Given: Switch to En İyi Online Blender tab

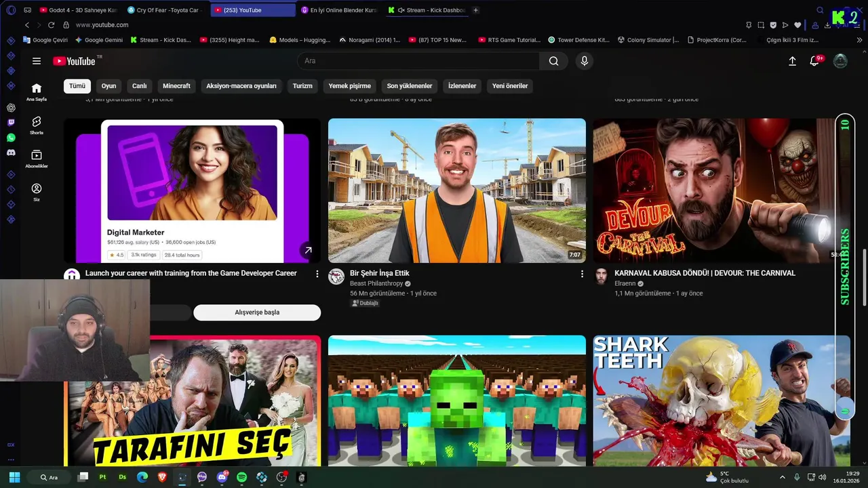Looking at the screenshot, I should click(339, 10).
